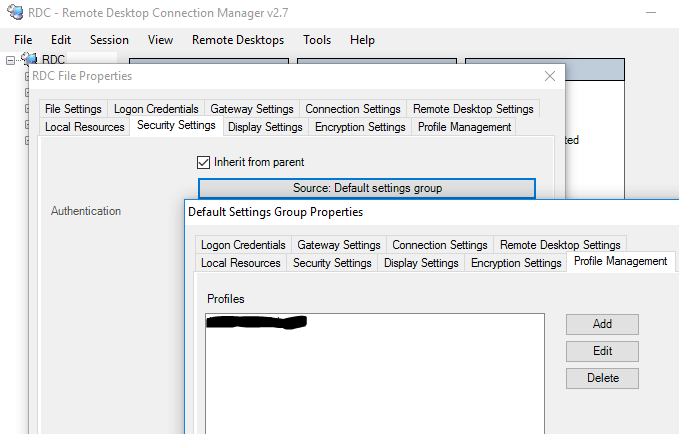Switch to File Settings tab in RDC File Properties
This screenshot has height=434, width=679.
(72, 109)
